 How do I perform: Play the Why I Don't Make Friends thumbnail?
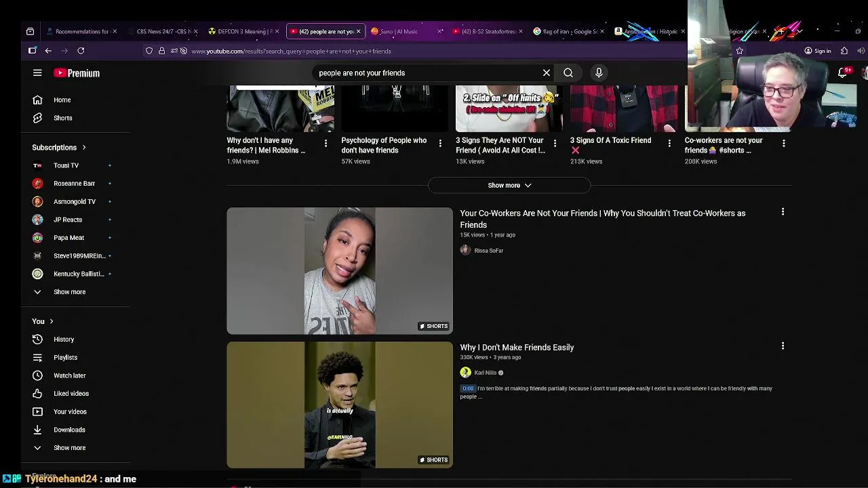coord(340,405)
